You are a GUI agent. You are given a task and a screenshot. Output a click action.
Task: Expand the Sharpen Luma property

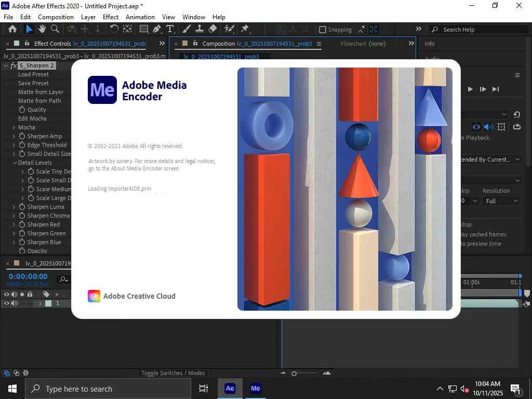tap(14, 207)
